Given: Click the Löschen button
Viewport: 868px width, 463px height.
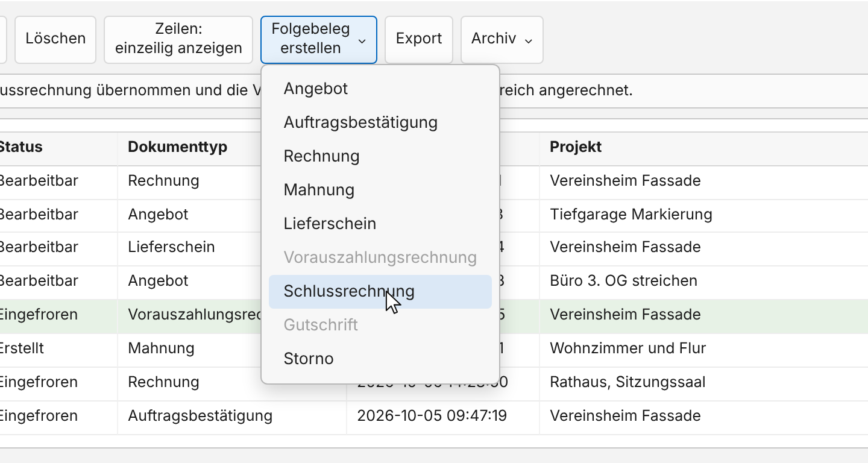Looking at the screenshot, I should (55, 40).
